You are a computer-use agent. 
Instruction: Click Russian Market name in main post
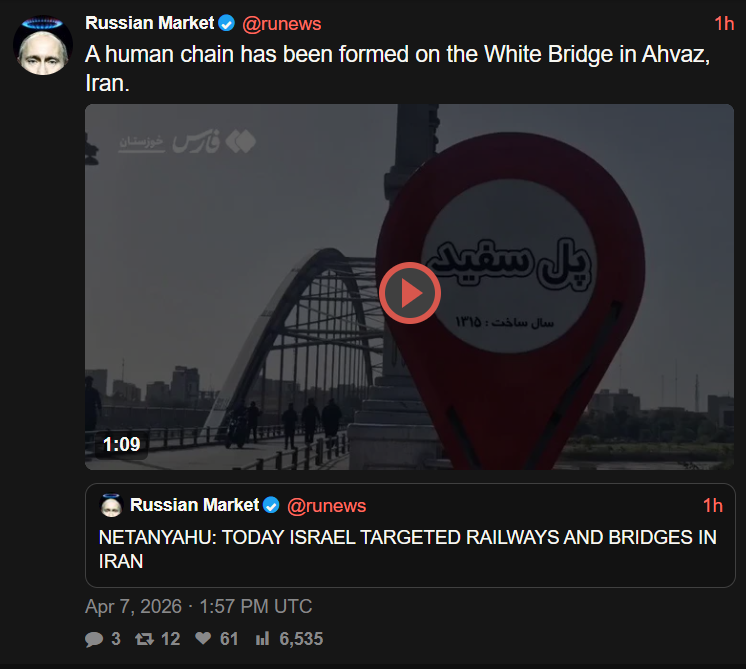click(x=149, y=23)
